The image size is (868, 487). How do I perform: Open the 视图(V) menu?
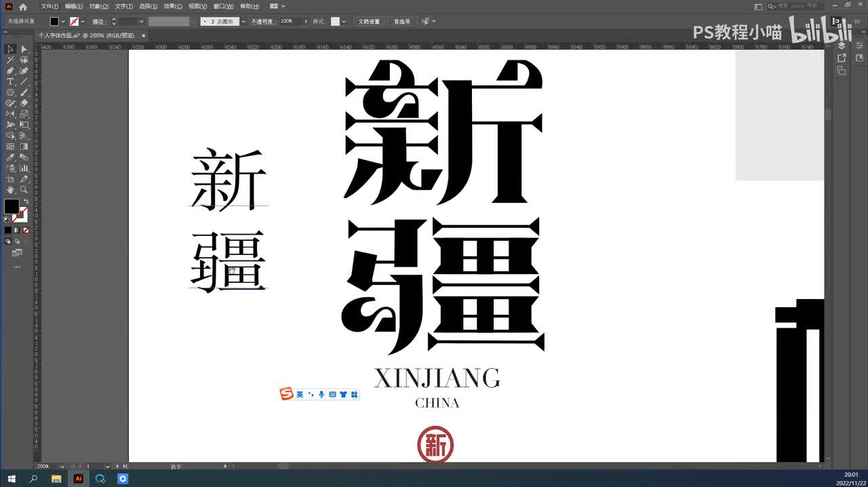click(198, 6)
